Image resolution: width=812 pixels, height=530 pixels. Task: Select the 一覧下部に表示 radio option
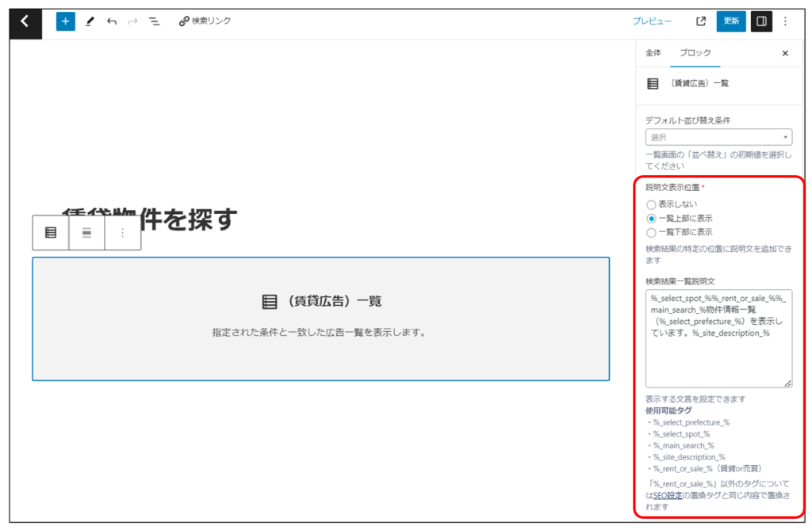(x=651, y=233)
